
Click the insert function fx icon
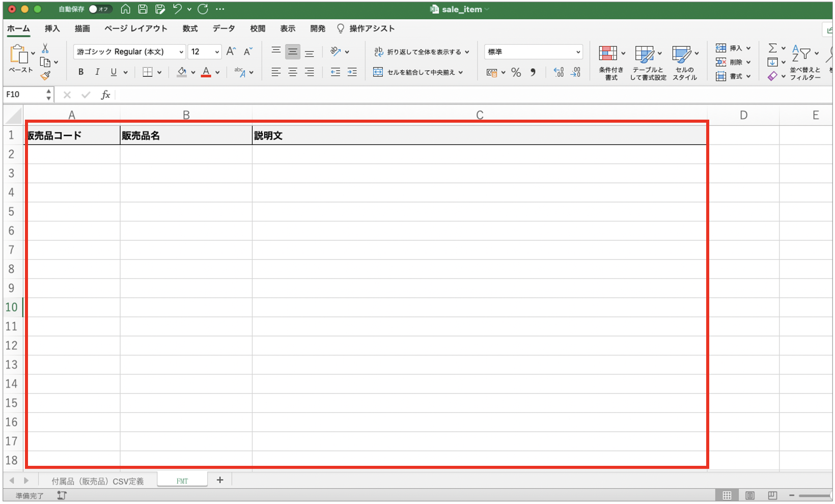click(105, 95)
